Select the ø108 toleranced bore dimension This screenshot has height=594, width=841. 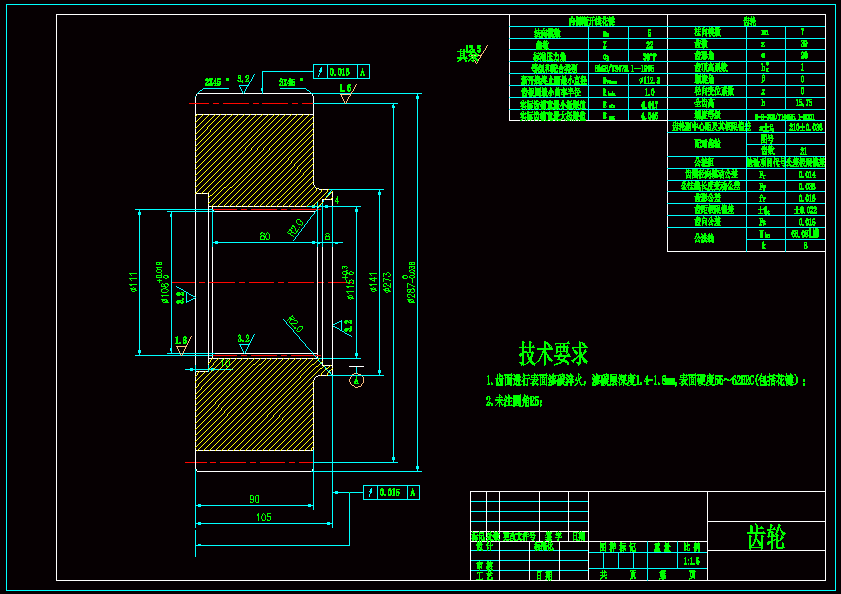pyautogui.click(x=163, y=283)
